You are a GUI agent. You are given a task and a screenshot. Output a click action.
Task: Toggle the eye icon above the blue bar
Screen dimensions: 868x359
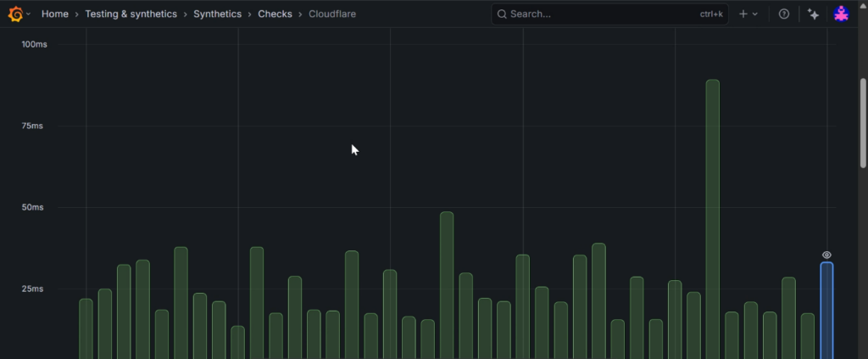pos(826,255)
